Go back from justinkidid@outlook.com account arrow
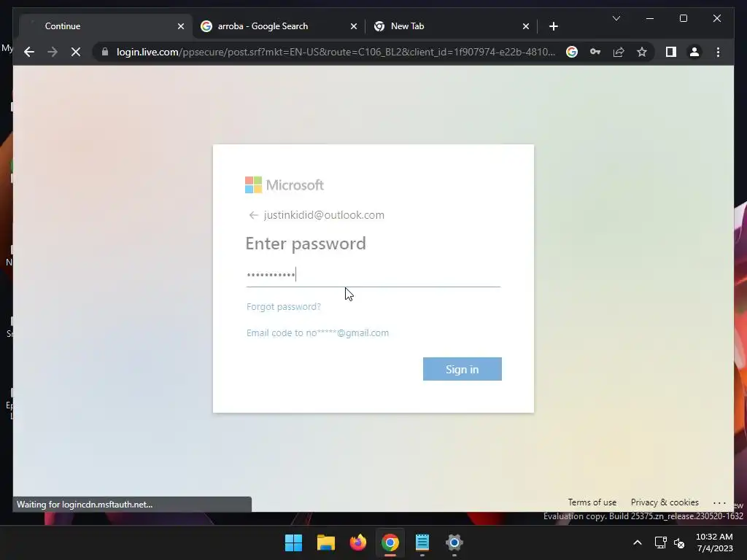The image size is (747, 560). [253, 215]
